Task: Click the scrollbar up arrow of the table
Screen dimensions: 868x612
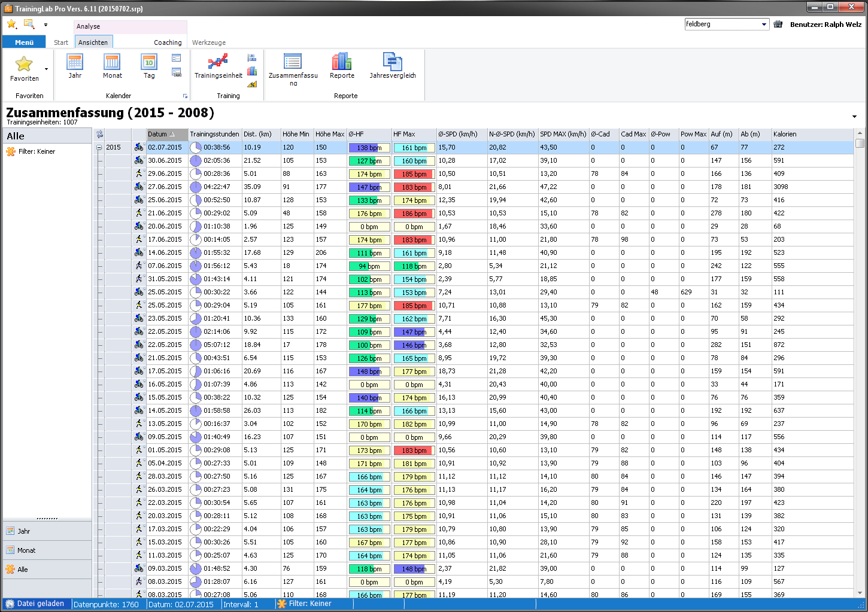Action: [860, 133]
